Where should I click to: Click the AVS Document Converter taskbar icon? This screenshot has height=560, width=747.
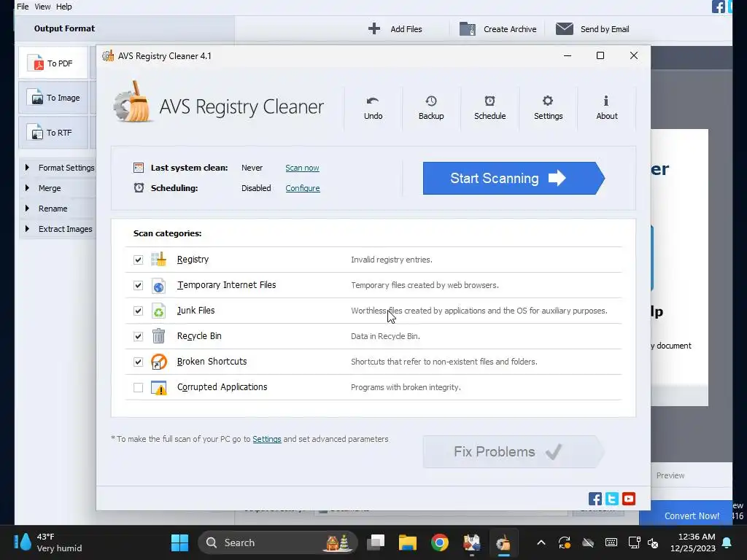[472, 542]
